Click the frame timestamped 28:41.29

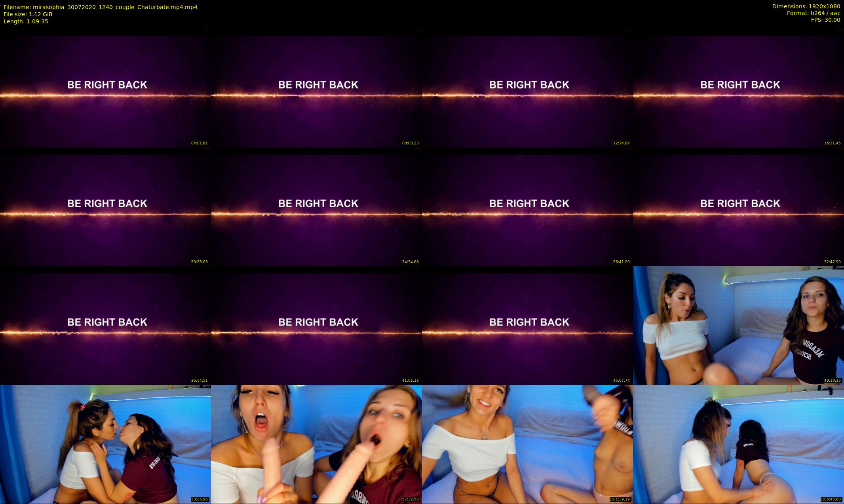point(527,207)
